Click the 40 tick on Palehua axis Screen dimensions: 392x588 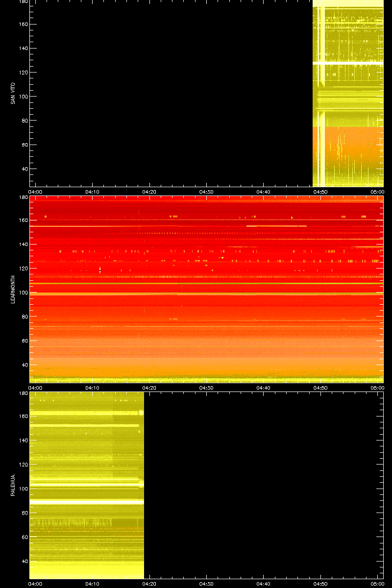pos(24,561)
